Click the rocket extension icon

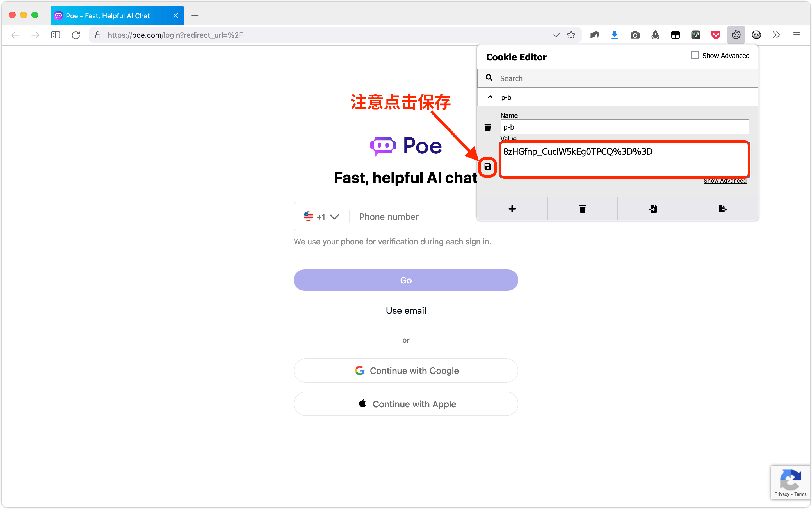655,35
